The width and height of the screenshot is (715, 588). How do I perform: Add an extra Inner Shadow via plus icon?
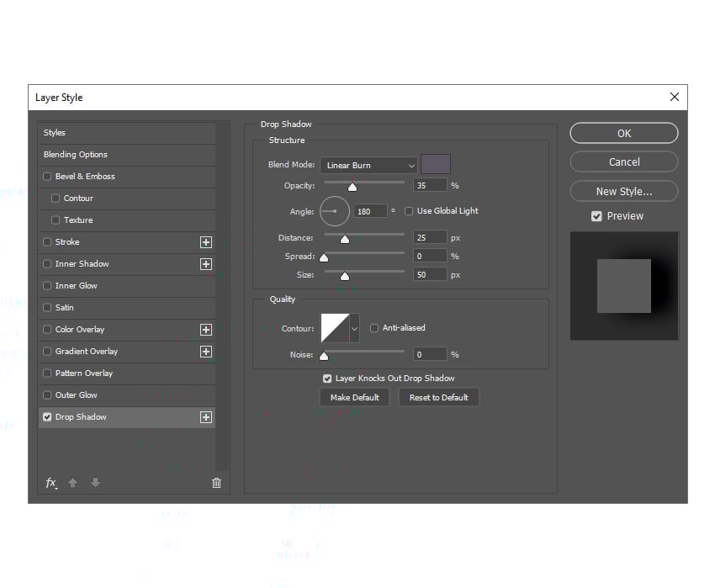point(206,263)
